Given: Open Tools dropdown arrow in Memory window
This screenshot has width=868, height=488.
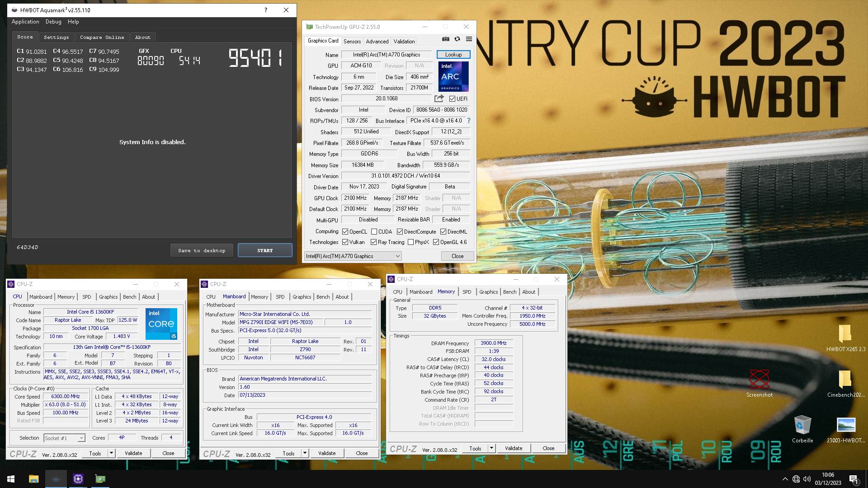Looking at the screenshot, I should click(491, 448).
